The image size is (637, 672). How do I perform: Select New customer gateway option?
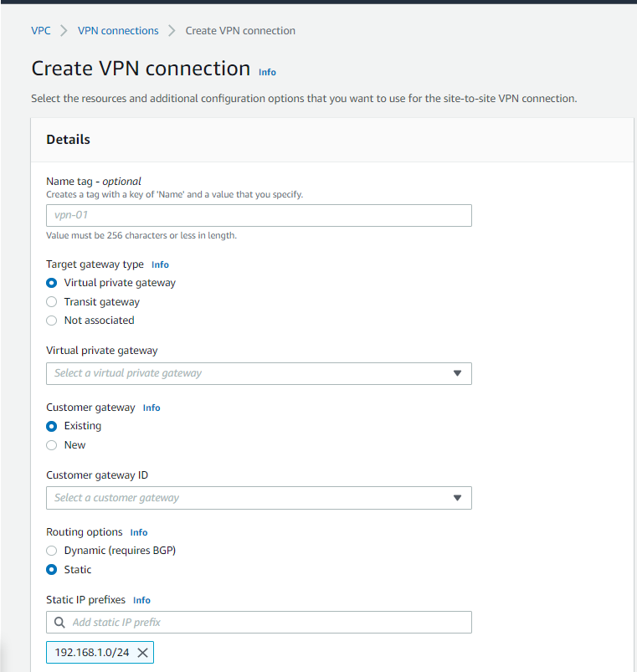[x=52, y=445]
